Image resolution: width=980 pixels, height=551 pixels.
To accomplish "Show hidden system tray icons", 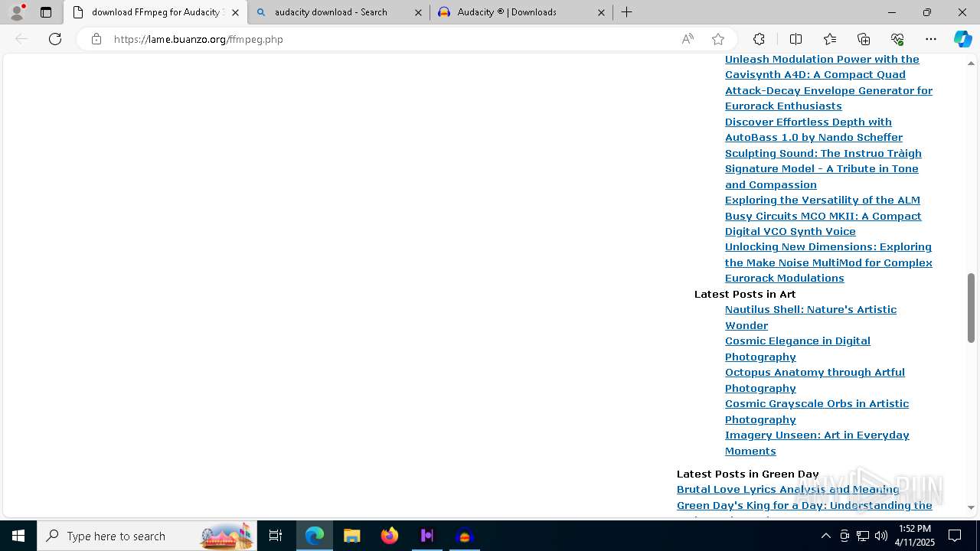I will (x=825, y=536).
